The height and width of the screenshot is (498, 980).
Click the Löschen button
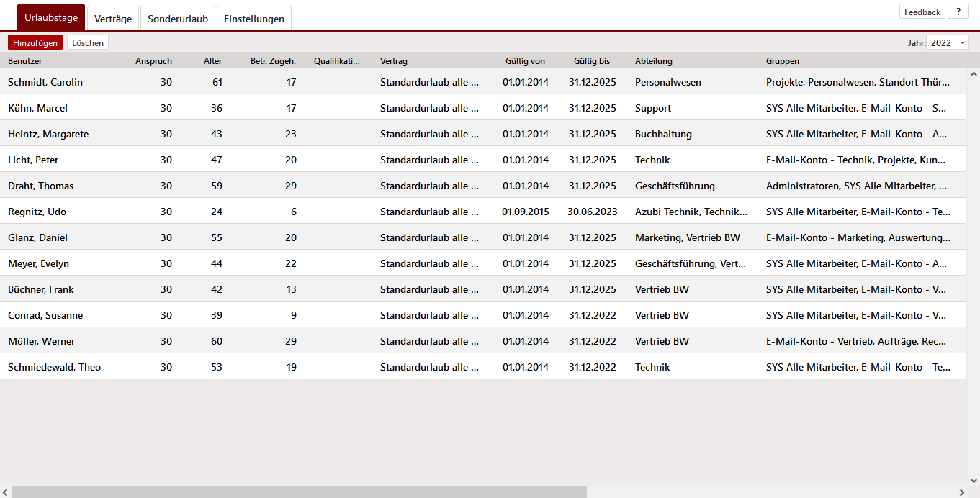(88, 43)
